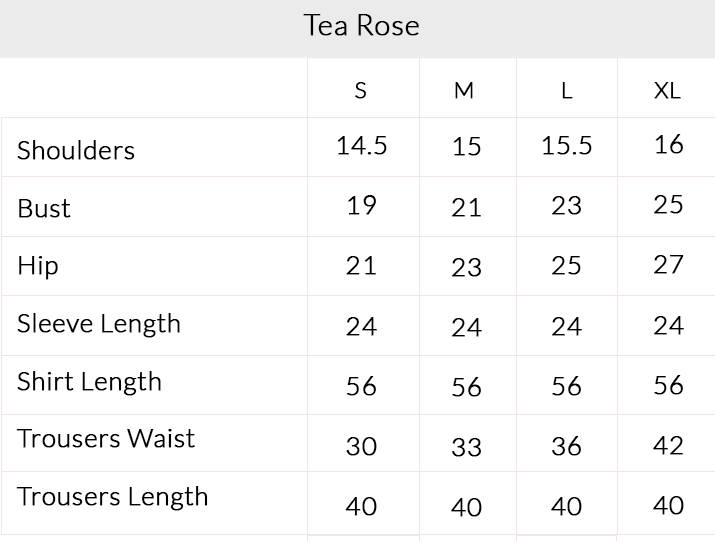
Task: Select the Hip row label
Action: (38, 266)
